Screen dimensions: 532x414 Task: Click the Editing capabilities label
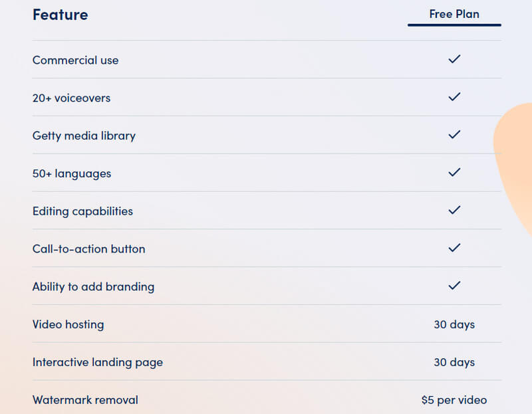point(82,211)
